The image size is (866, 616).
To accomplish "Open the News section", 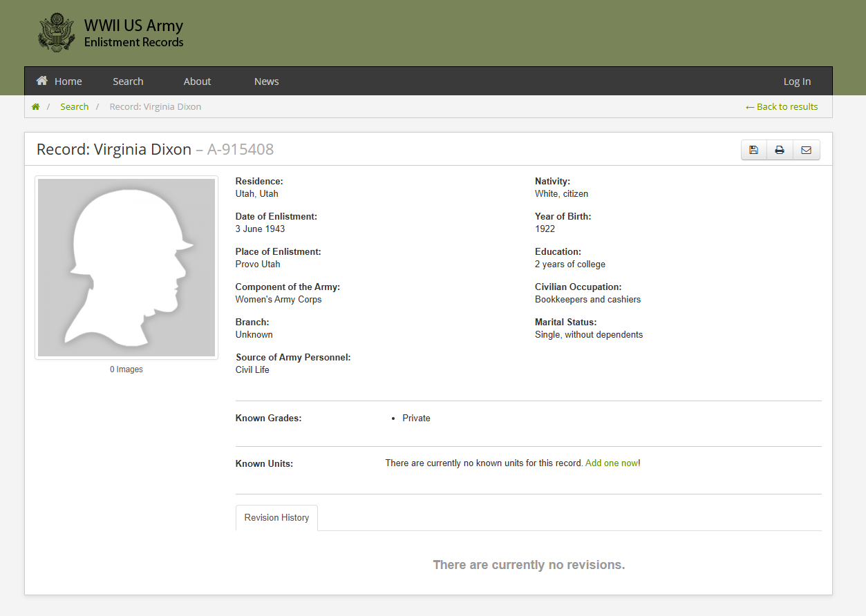I will tap(266, 81).
